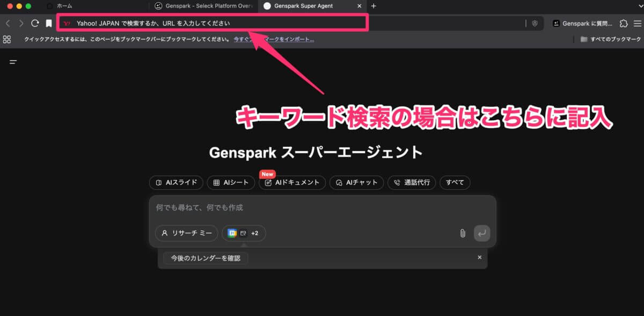Open the 通話代行 tool
Viewport: 644px width, 316px height.
click(x=412, y=183)
